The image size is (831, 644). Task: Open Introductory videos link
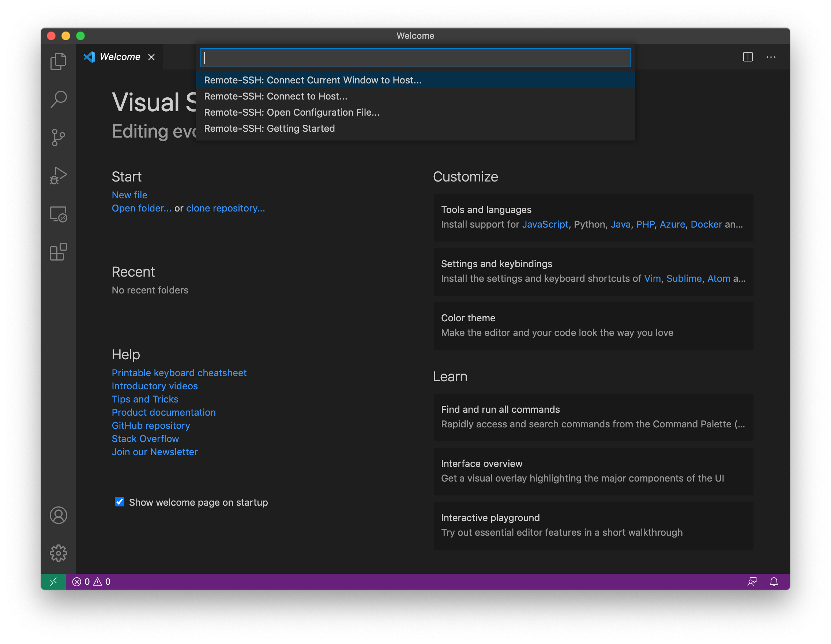[x=154, y=386]
